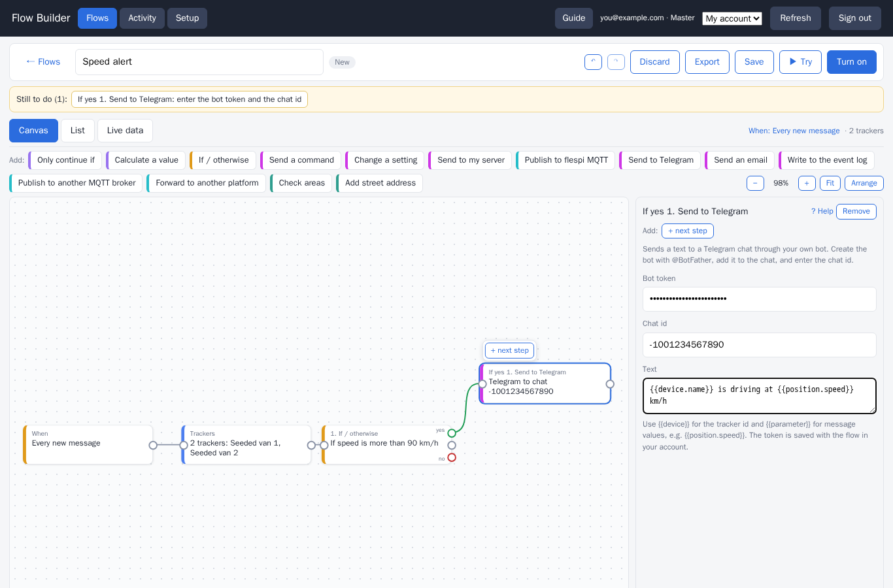Switch to the Canvas tab
The width and height of the screenshot is (893, 588).
33,131
